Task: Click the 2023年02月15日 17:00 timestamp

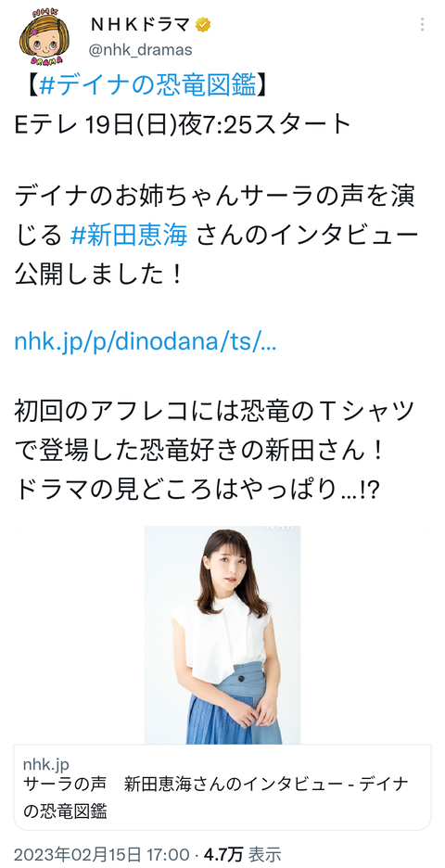Action: [x=102, y=855]
